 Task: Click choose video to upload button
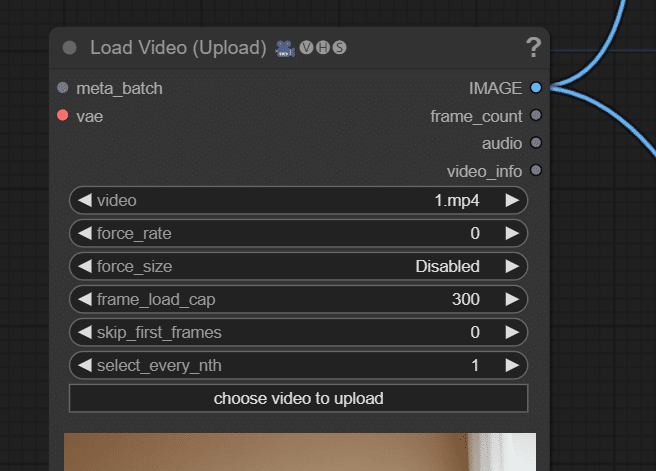[298, 399]
